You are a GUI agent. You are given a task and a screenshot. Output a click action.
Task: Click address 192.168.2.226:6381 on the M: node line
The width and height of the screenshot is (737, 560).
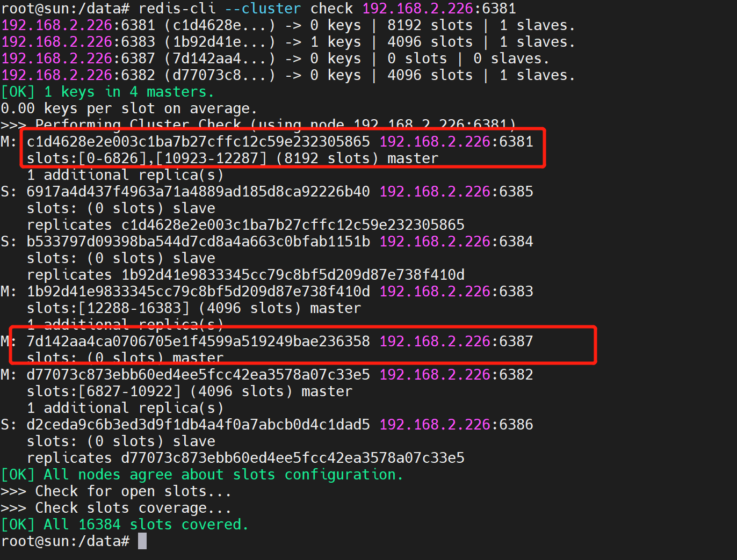point(457,142)
